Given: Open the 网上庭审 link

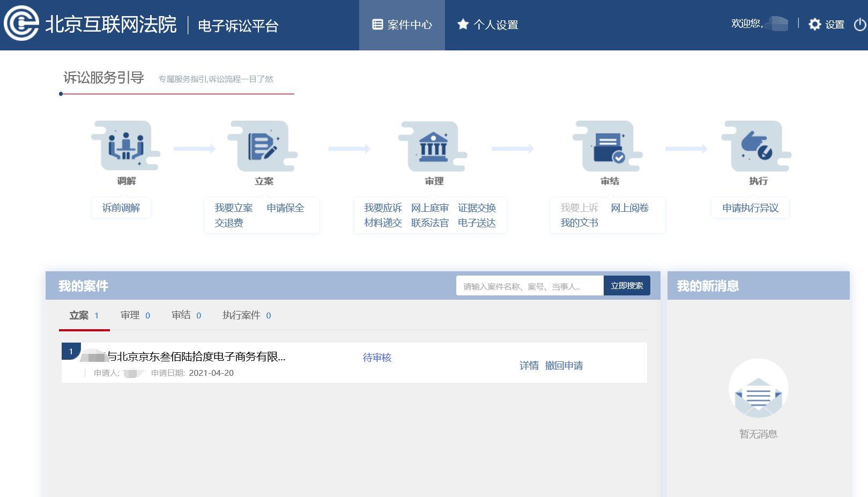Looking at the screenshot, I should point(429,208).
